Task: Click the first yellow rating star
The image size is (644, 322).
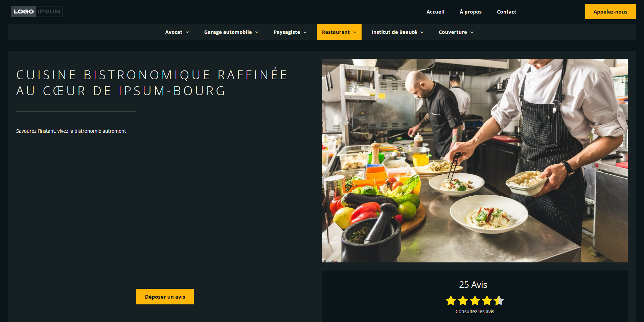Action: click(451, 301)
